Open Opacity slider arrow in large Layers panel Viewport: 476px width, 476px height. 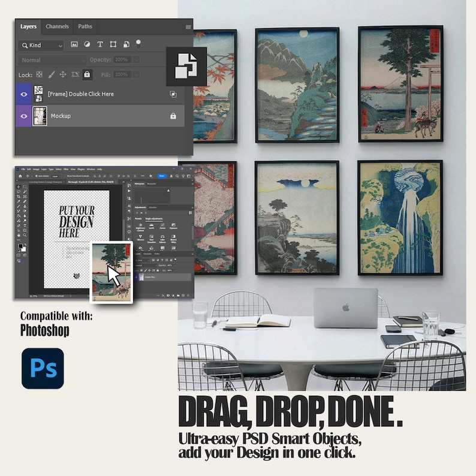coord(136,60)
